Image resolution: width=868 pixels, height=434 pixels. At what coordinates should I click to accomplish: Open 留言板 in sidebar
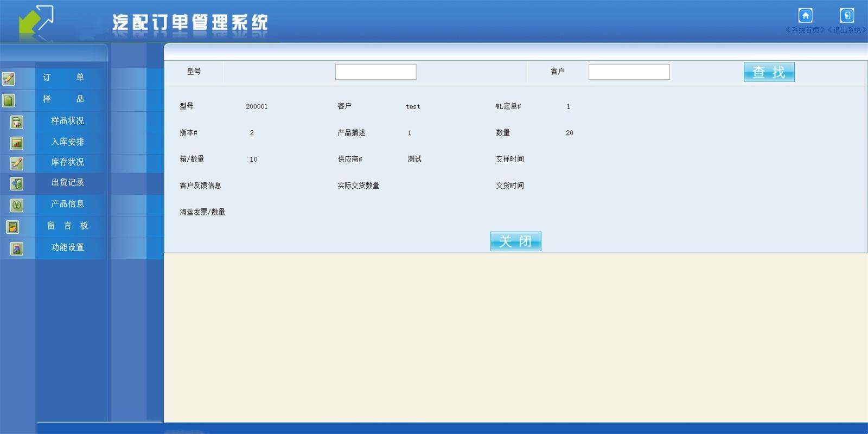[x=67, y=226]
